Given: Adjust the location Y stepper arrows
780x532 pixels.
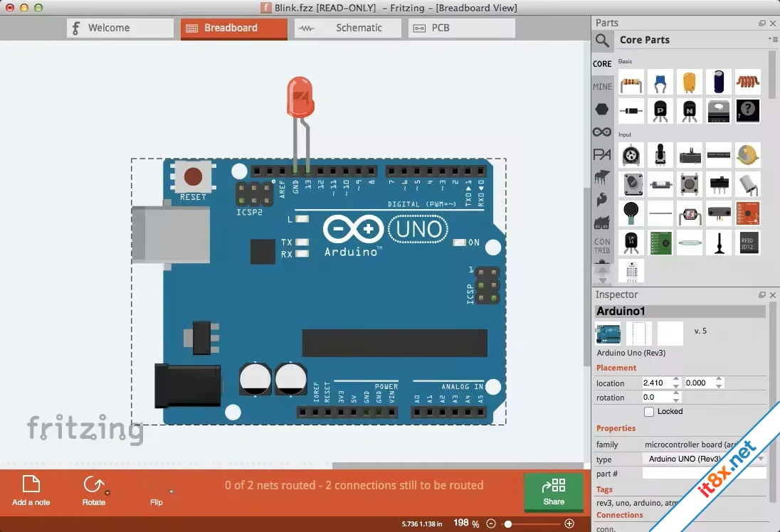Looking at the screenshot, I should 719,383.
